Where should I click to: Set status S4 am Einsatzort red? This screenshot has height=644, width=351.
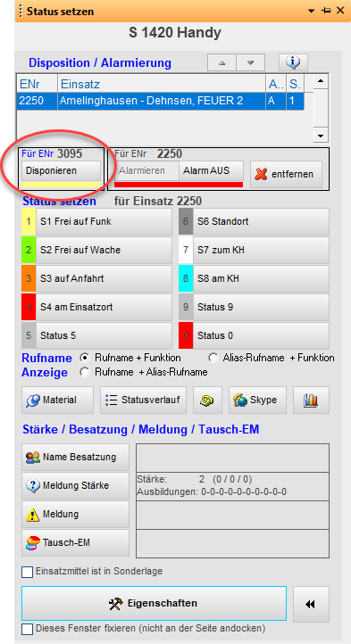[x=96, y=307]
